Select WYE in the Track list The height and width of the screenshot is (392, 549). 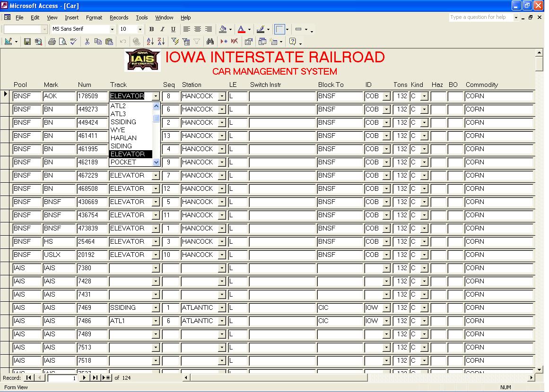pyautogui.click(x=131, y=130)
